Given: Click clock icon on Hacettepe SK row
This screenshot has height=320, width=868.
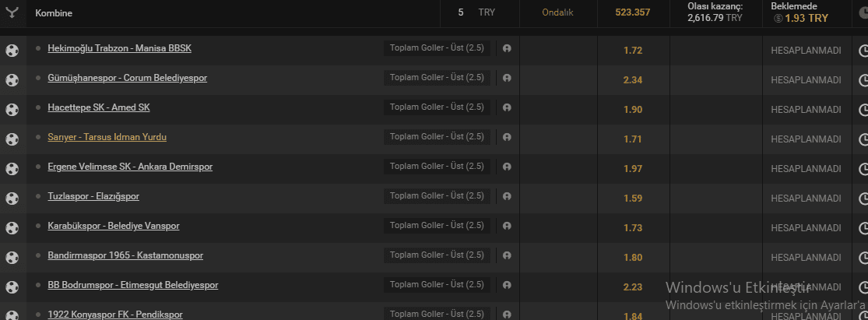Looking at the screenshot, I should pos(863,110).
